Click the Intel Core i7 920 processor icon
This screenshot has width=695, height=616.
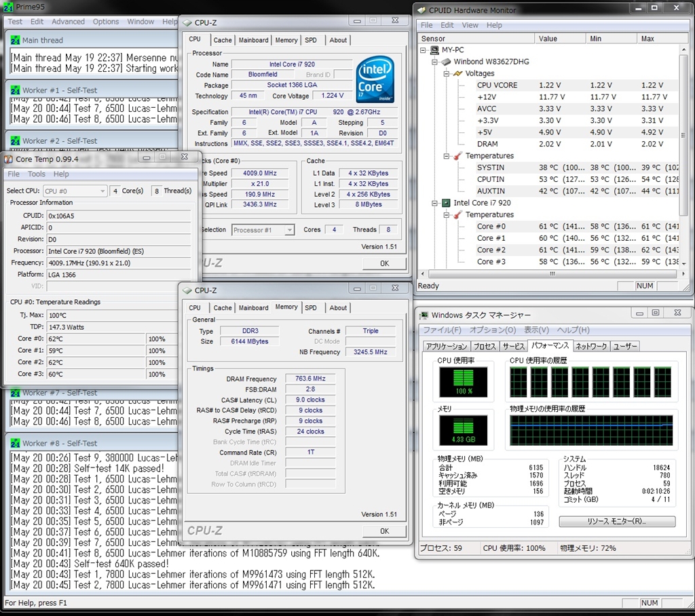tap(446, 203)
